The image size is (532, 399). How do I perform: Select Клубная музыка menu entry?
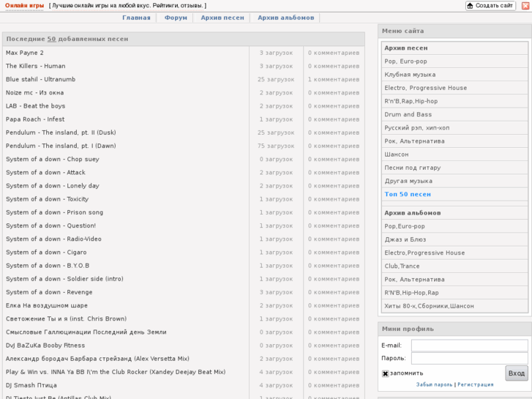[410, 75]
